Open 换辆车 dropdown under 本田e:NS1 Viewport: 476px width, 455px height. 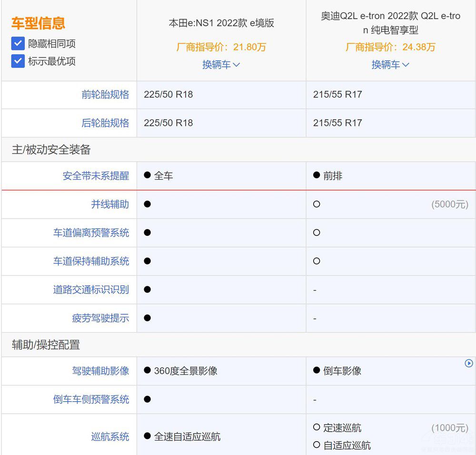(221, 65)
